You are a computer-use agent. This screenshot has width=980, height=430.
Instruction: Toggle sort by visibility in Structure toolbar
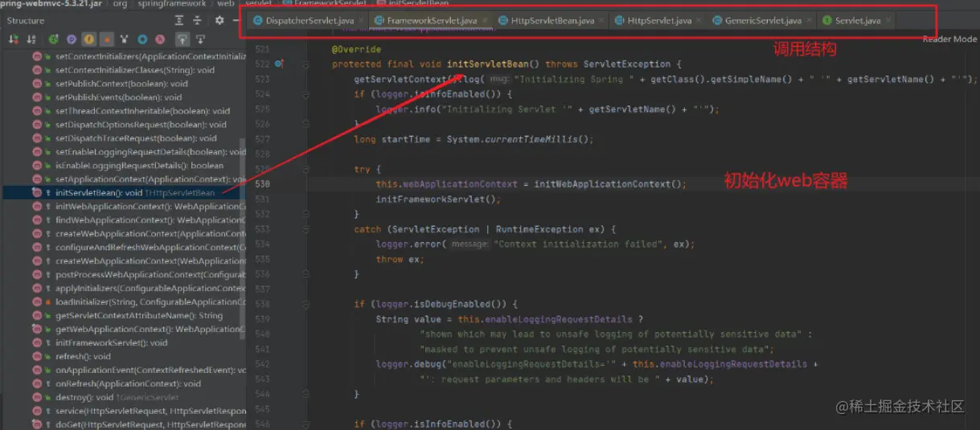coord(14,39)
